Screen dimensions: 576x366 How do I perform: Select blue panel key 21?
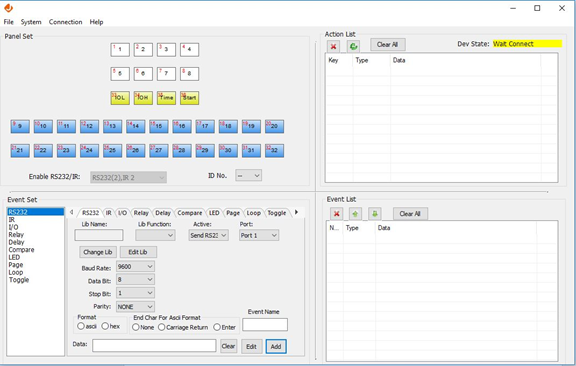click(20, 151)
